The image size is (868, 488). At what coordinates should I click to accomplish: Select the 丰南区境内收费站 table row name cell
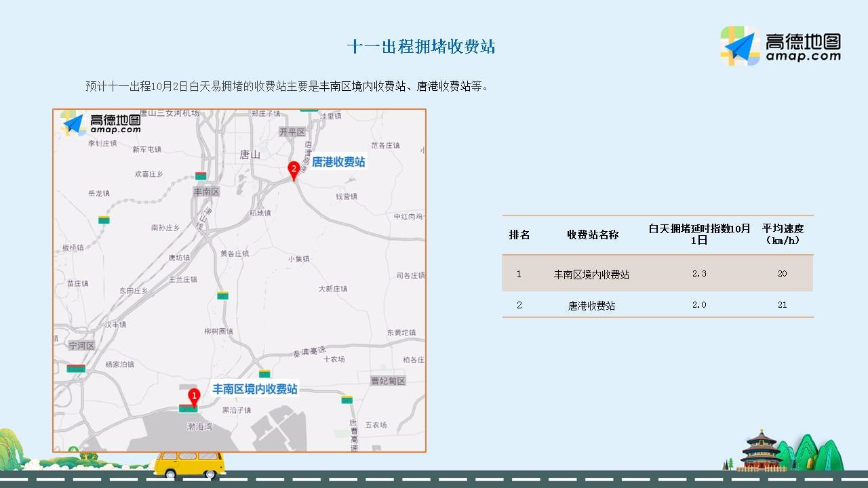[591, 274]
